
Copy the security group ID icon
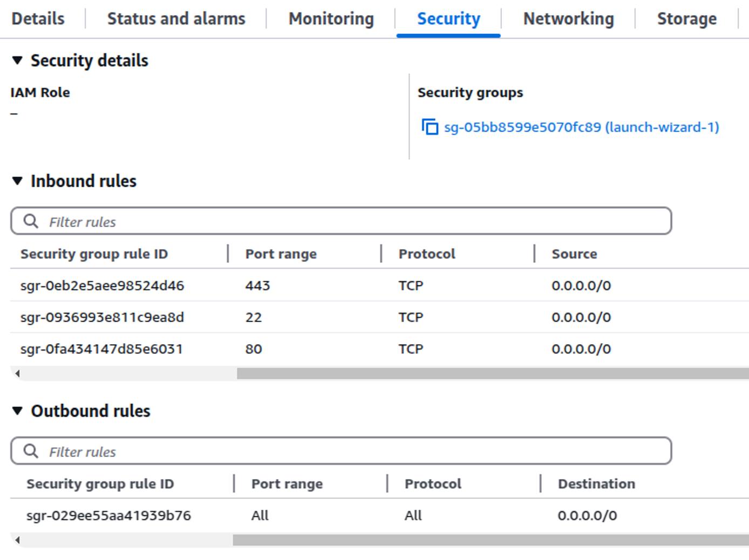[x=430, y=127]
